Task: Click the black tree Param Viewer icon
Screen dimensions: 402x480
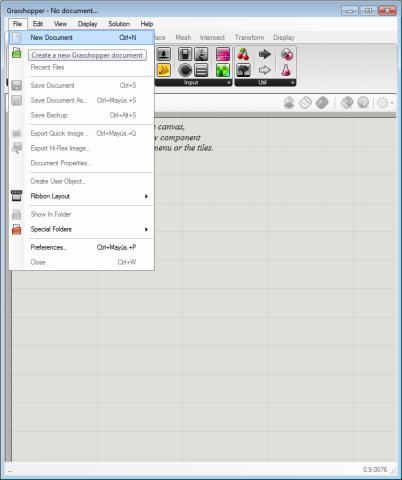Action: coord(243,70)
